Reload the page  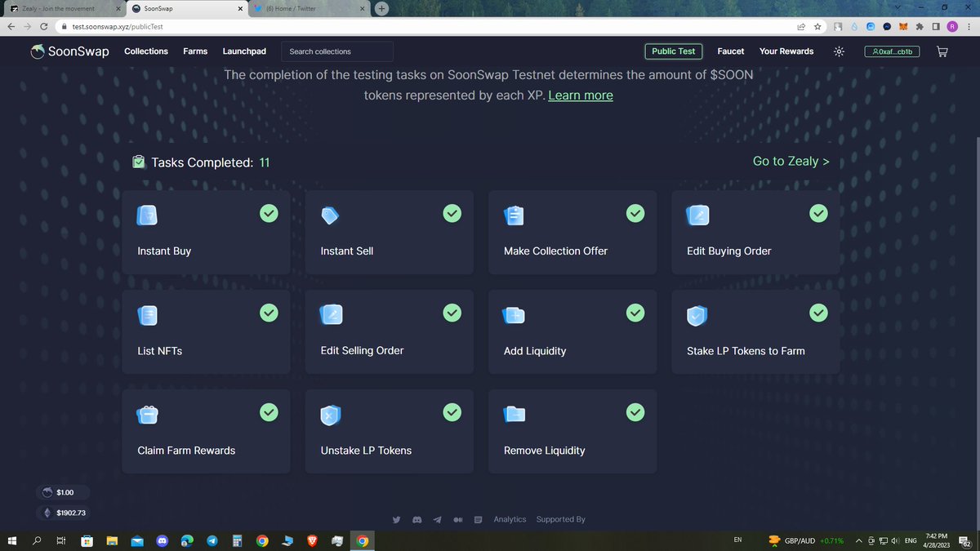[43, 26]
